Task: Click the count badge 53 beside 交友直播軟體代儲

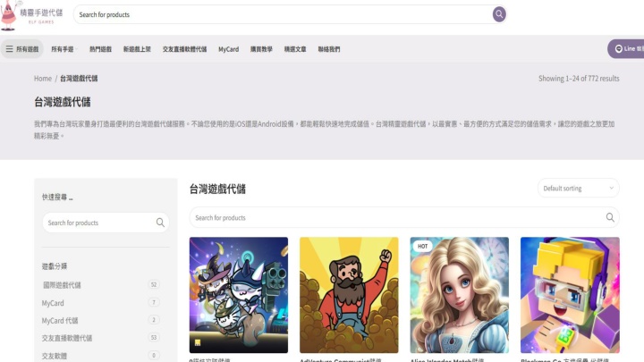Action: point(154,337)
